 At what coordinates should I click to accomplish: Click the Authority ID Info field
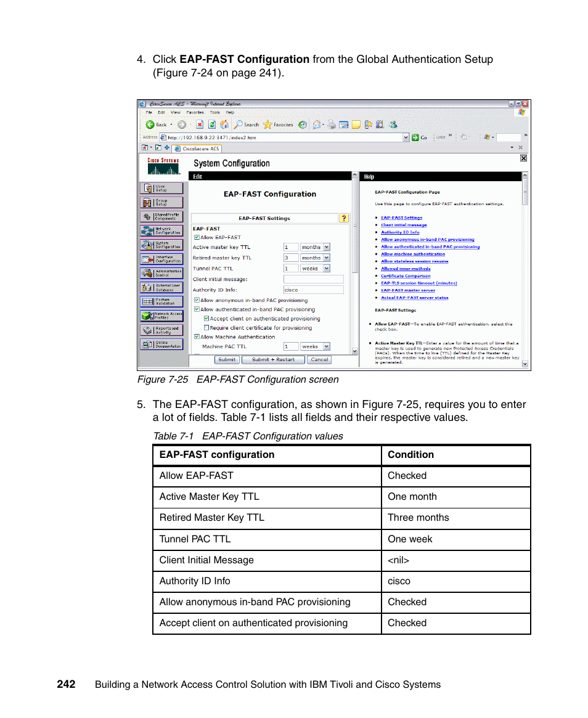pyautogui.click(x=313, y=290)
